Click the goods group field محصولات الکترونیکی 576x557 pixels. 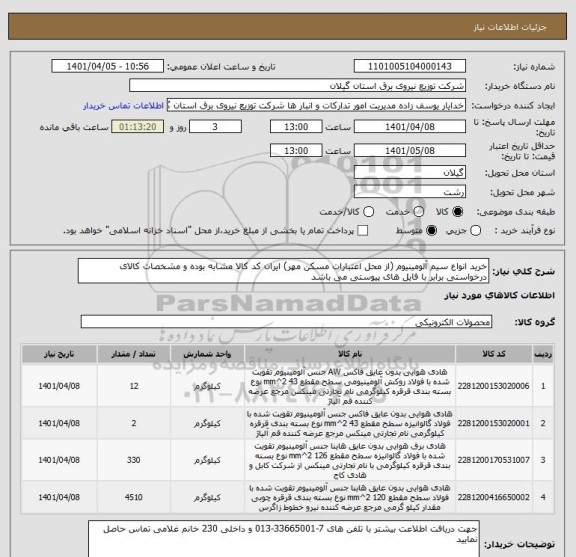coord(286,322)
